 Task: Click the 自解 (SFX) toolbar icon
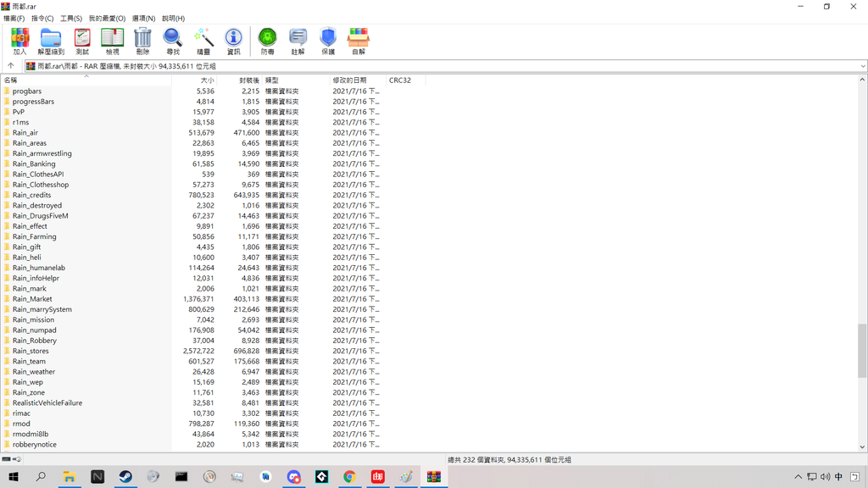[359, 41]
